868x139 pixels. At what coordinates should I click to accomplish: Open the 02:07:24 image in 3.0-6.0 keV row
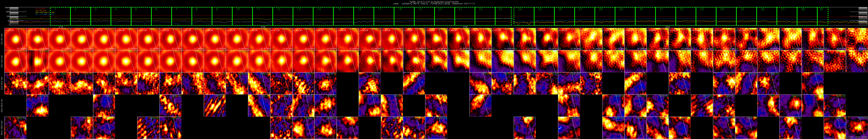[857, 39]
